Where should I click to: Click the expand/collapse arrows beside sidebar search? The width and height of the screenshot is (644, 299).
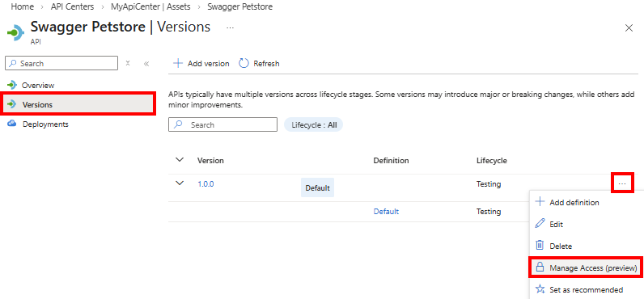(x=128, y=63)
